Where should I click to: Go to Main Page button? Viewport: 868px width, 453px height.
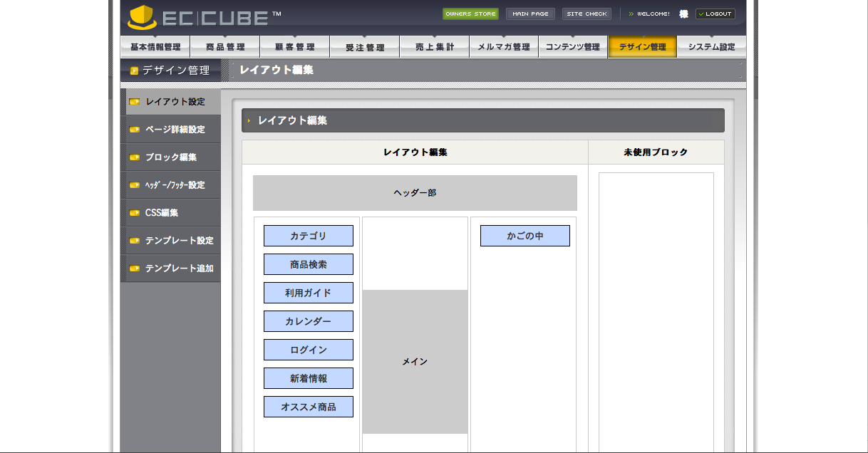click(x=530, y=14)
